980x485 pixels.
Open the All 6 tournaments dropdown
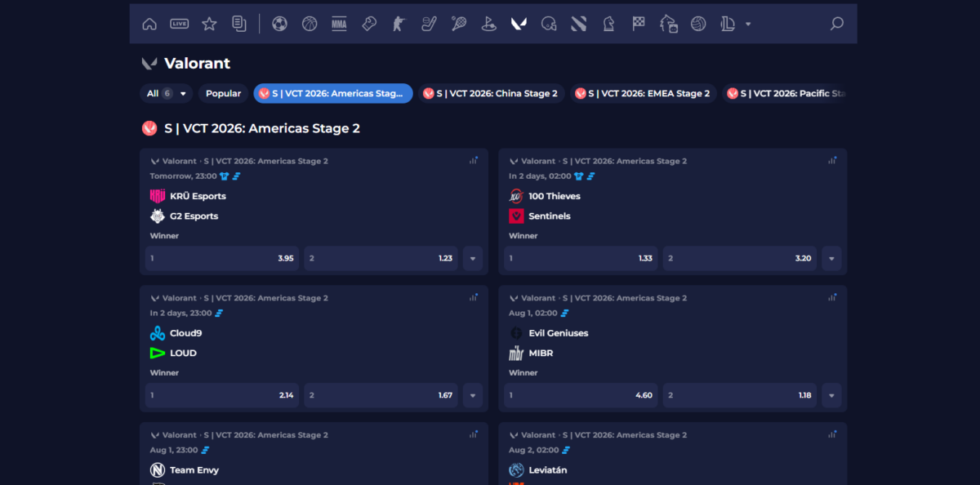[167, 93]
